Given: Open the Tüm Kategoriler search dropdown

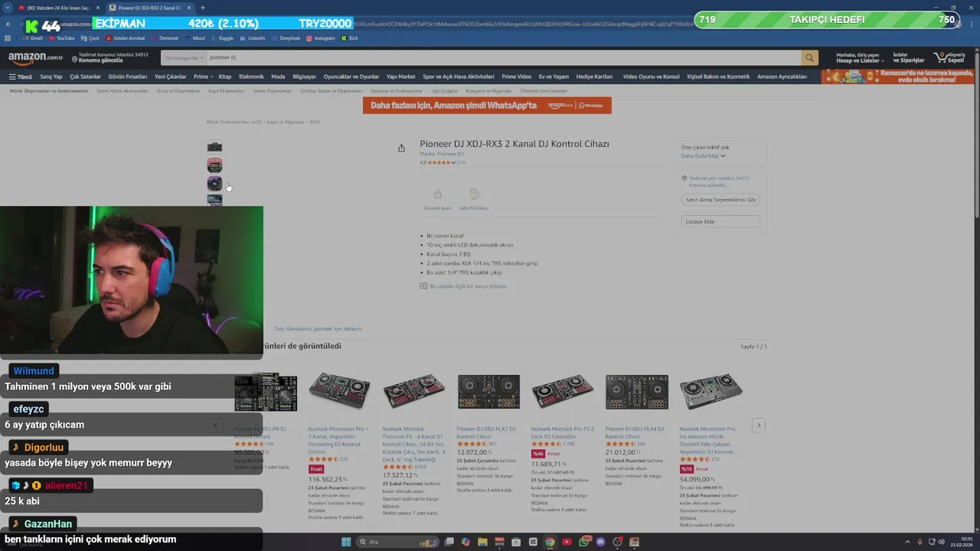Looking at the screenshot, I should tap(184, 57).
